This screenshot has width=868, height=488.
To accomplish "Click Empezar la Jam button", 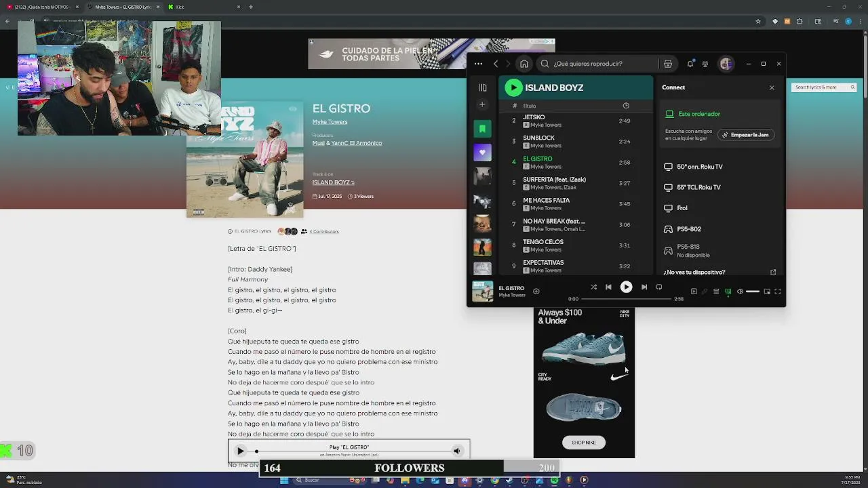I will [745, 135].
